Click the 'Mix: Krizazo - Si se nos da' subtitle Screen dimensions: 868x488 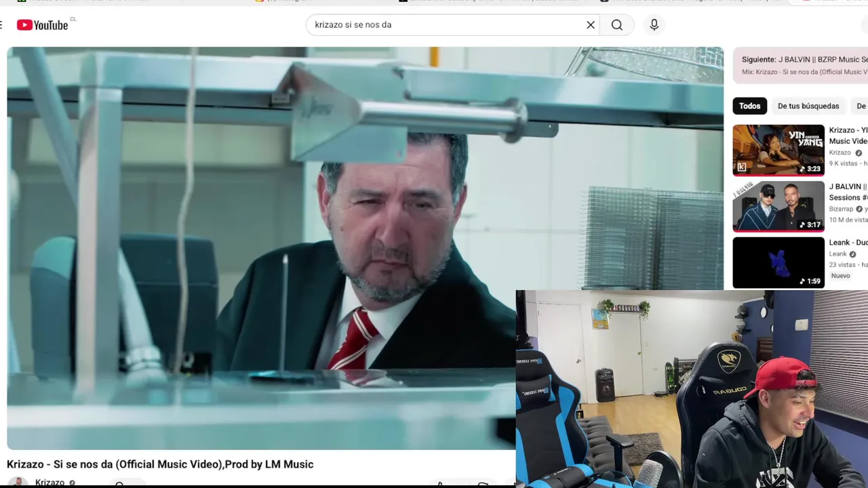coord(804,72)
